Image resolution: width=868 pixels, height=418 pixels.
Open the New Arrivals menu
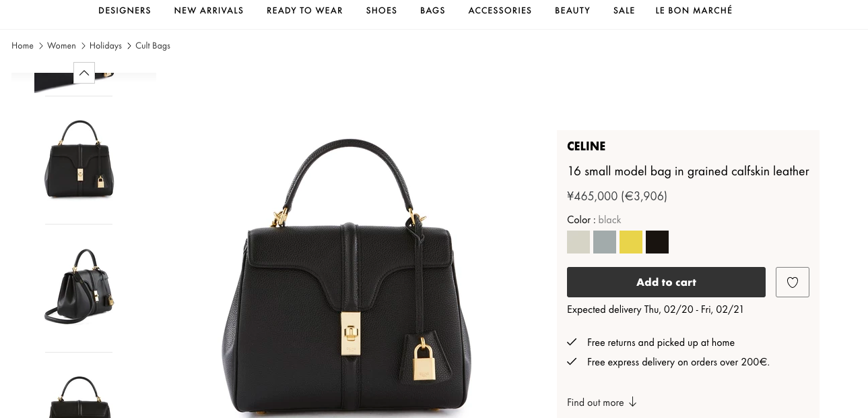coord(209,11)
